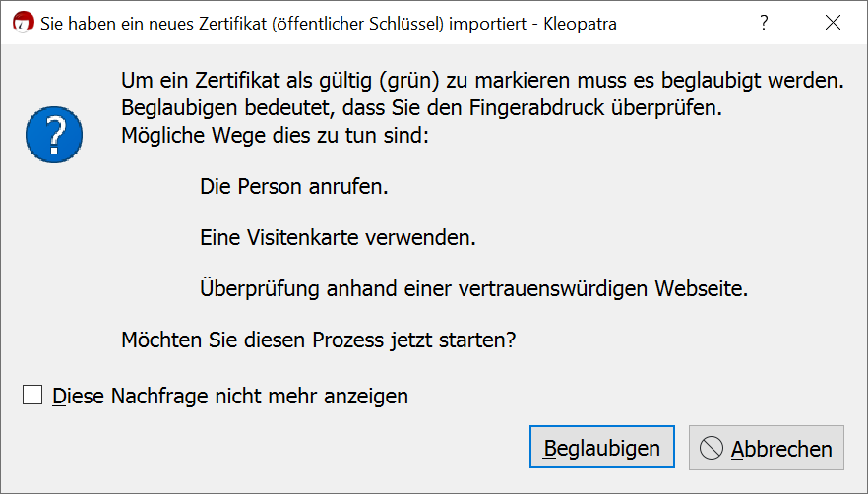Viewport: 868px width, 494px height.
Task: Click the cancel symbol on the Abbrechen button
Action: pos(712,449)
